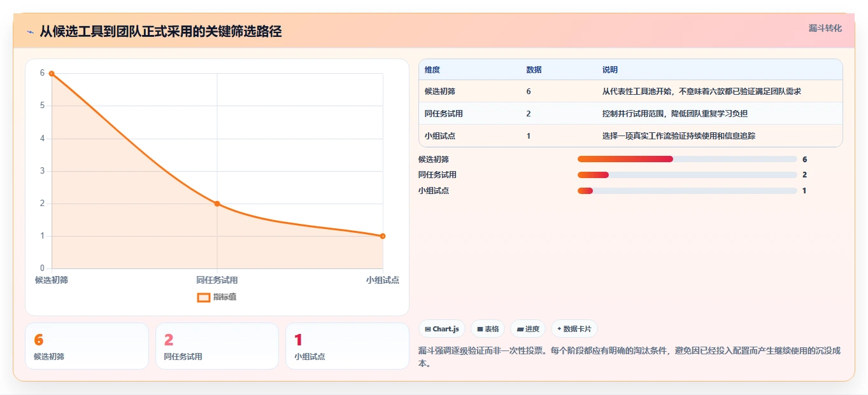Click chart data point at 同任务试用
This screenshot has height=395, width=868.
(x=217, y=204)
